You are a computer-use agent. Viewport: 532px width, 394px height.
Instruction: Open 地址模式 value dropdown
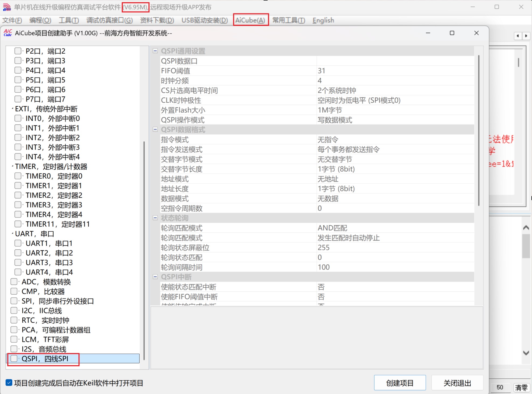tap(395, 179)
